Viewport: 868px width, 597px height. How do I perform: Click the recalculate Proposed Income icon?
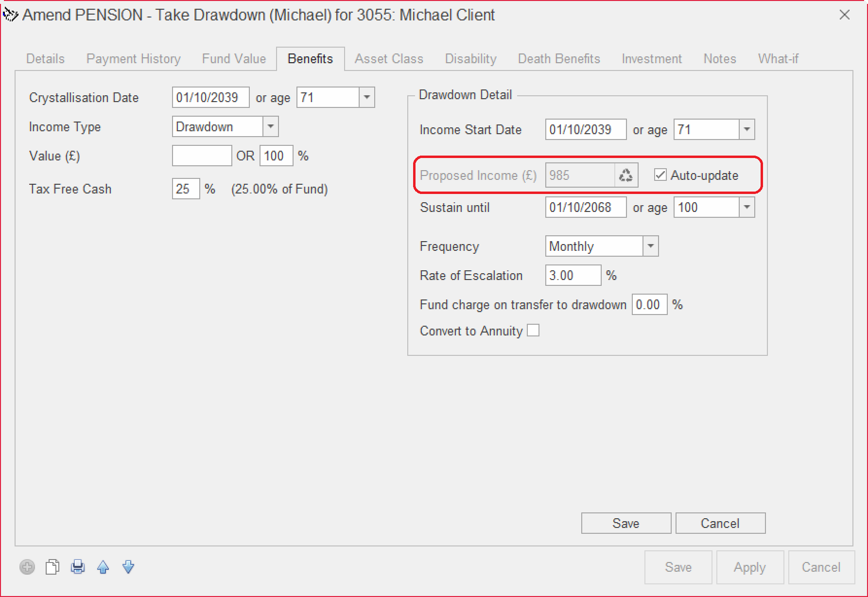click(626, 176)
